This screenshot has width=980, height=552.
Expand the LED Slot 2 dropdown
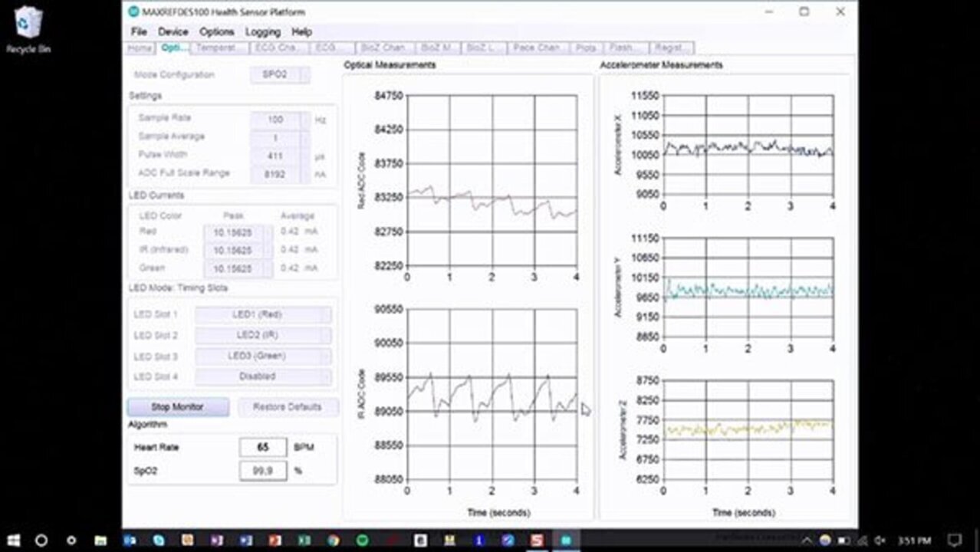click(263, 335)
